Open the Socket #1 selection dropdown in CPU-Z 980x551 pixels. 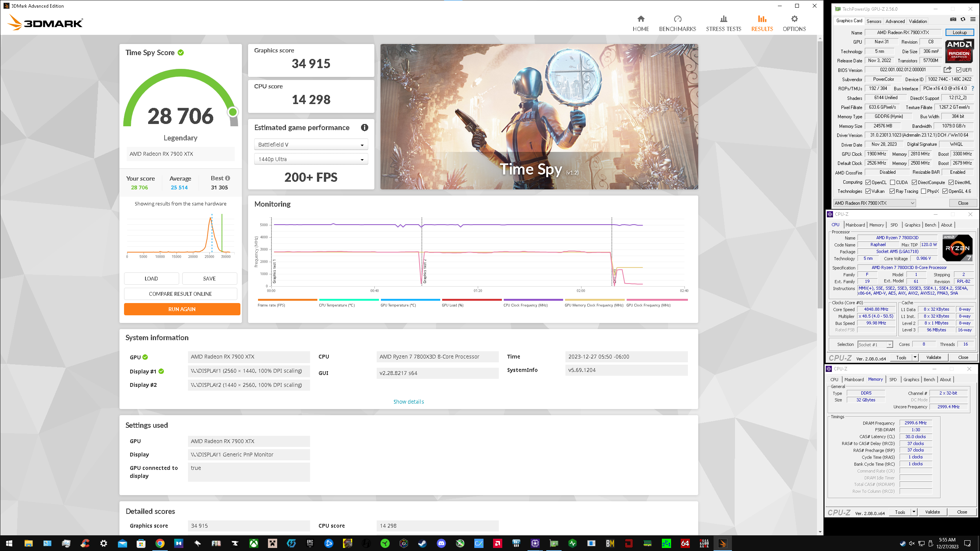coord(875,344)
